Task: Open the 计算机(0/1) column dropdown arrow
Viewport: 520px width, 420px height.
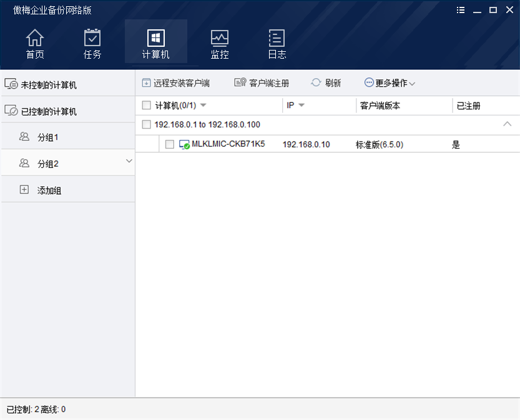Action: [204, 105]
